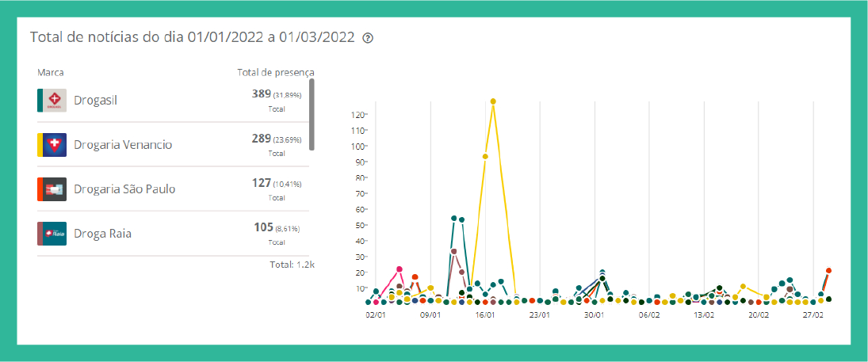Click the "Marca" column header
Screen dimensions: 868x362
51,73
